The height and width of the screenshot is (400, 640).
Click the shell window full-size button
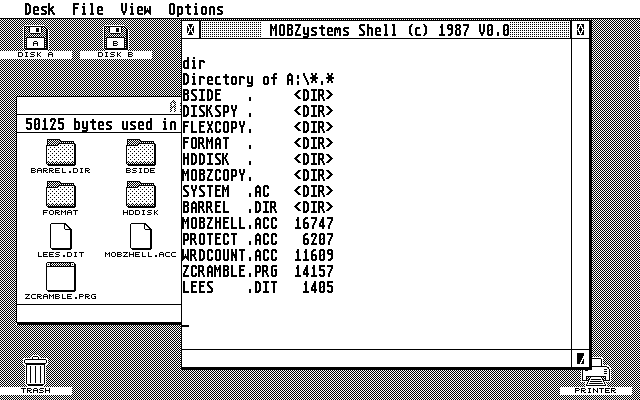tap(580, 30)
